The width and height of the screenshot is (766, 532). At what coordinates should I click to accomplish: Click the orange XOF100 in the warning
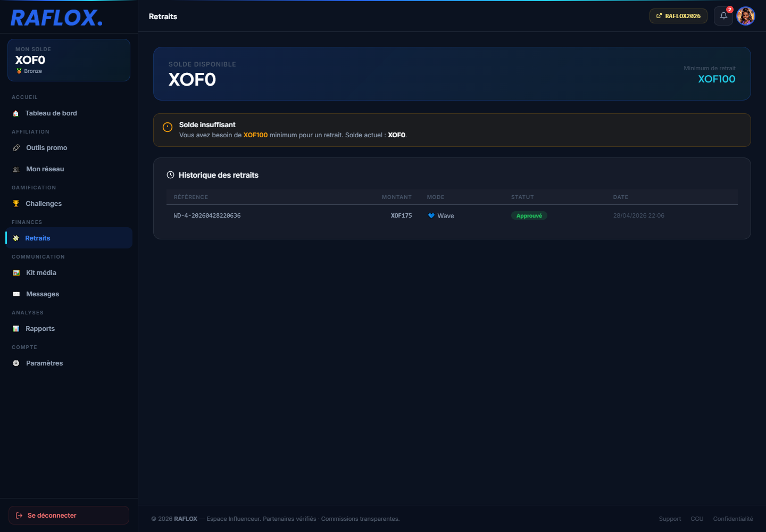click(255, 135)
